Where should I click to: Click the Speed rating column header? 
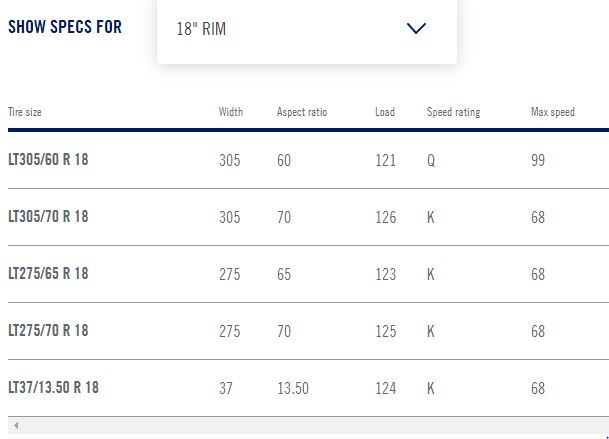click(453, 112)
